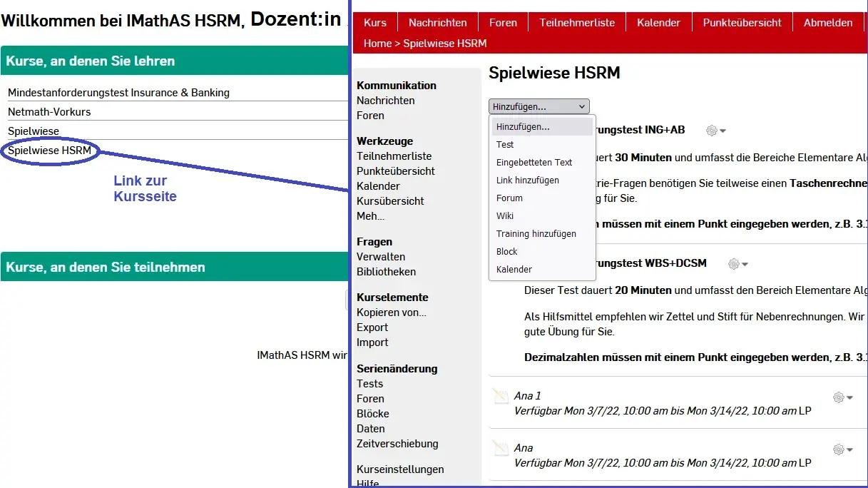Open the Netmath-Vorkurs course link
Screen dimensions: 868x488
(x=49, y=112)
